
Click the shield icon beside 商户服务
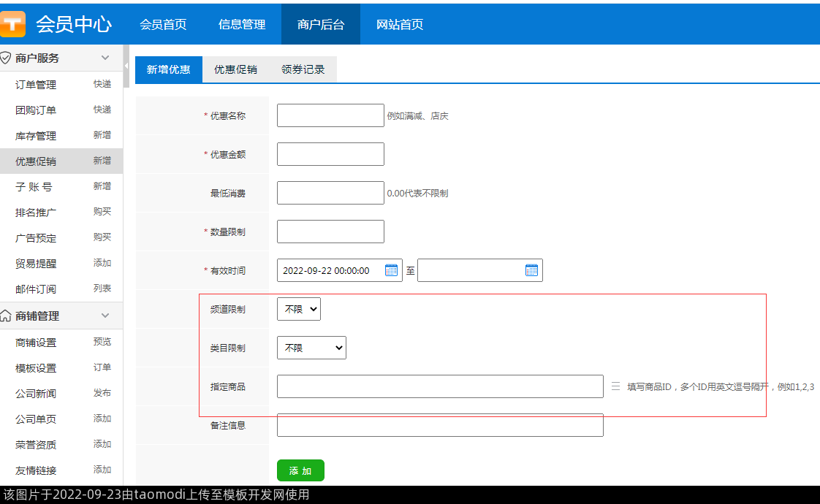(x=6, y=58)
